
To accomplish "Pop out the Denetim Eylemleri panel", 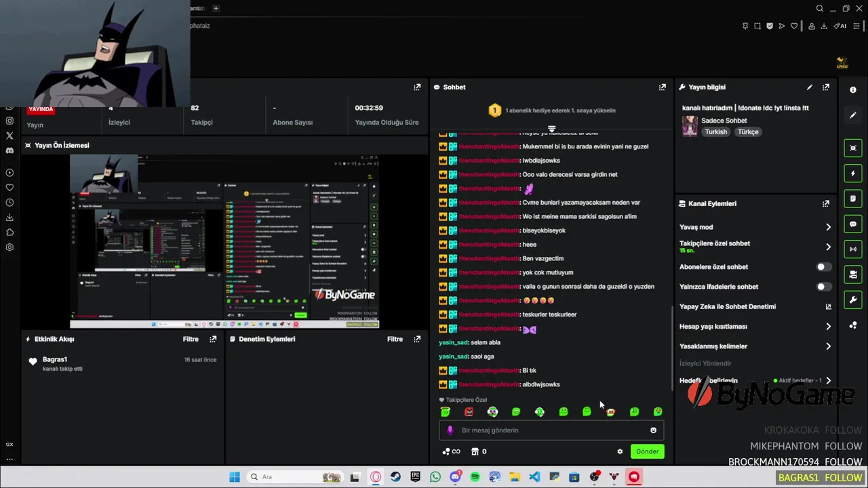I will [x=417, y=339].
